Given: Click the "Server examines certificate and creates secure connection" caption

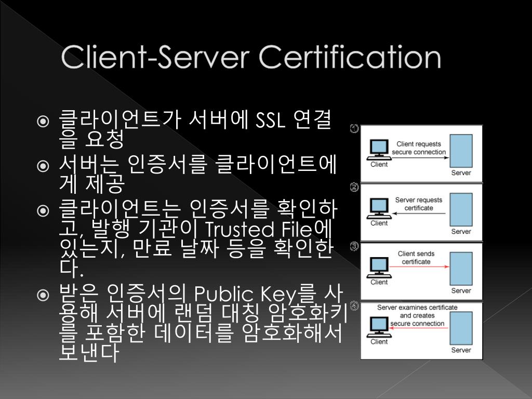Looking at the screenshot, I should pyautogui.click(x=417, y=315).
